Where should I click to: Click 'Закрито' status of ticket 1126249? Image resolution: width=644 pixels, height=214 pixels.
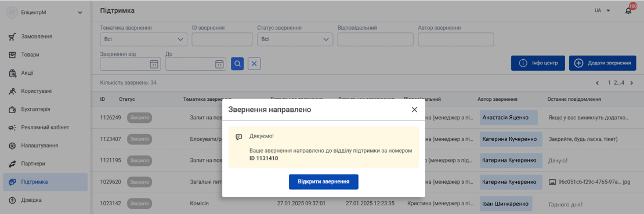(x=140, y=118)
